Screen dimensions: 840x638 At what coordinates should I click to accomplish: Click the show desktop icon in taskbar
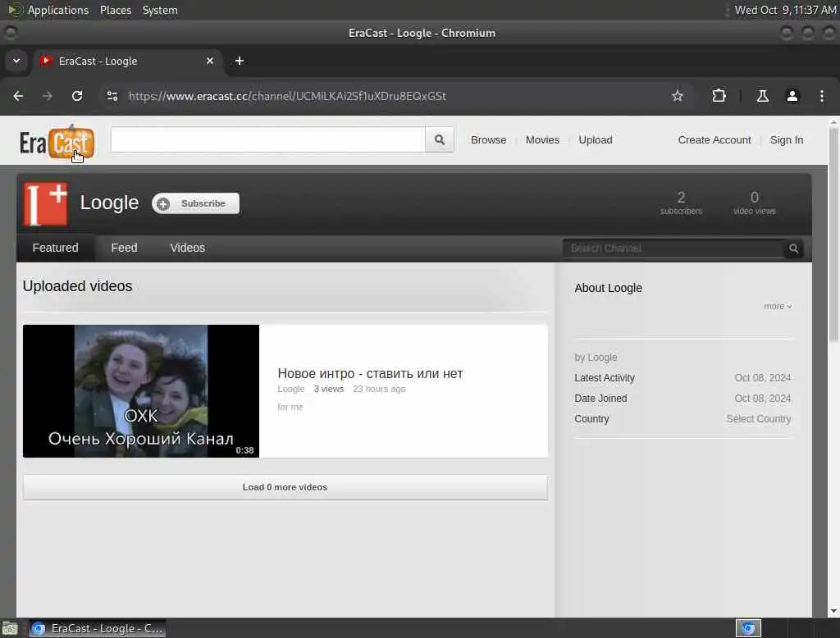click(10, 628)
